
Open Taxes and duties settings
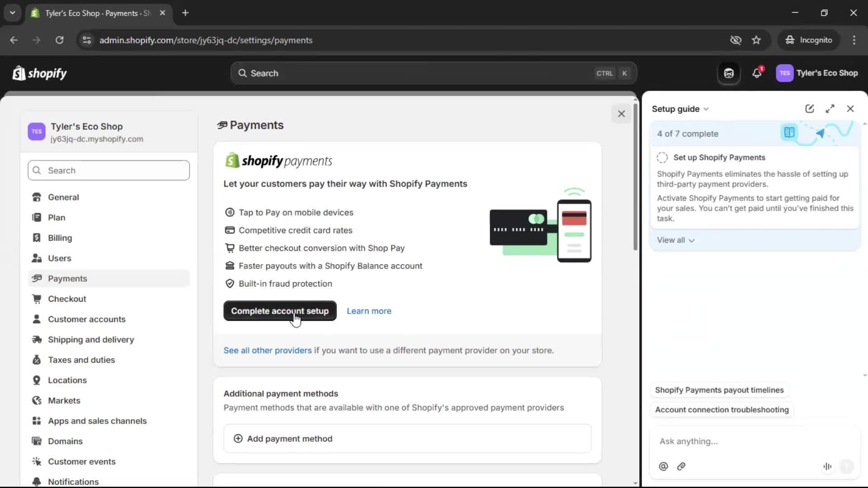click(81, 360)
